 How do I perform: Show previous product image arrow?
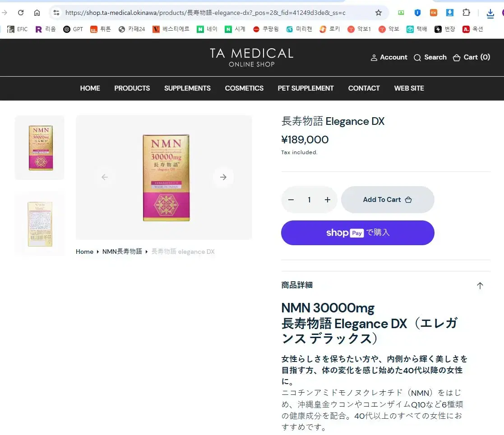(x=105, y=177)
